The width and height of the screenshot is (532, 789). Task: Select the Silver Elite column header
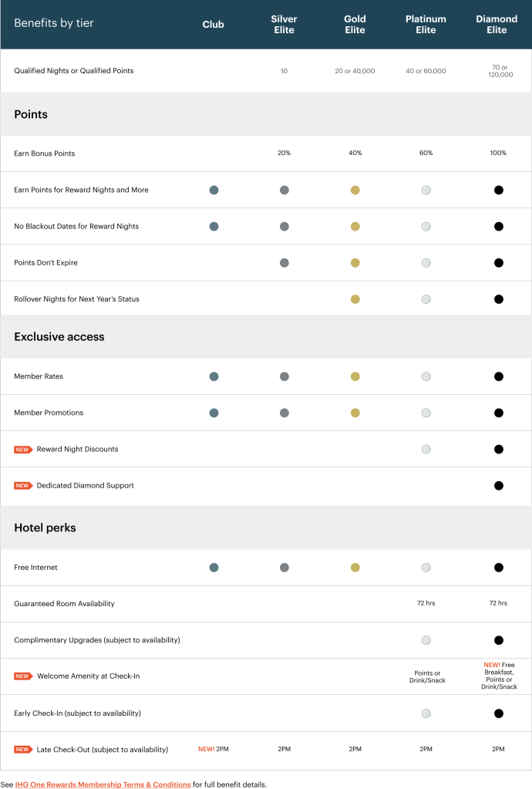click(284, 25)
